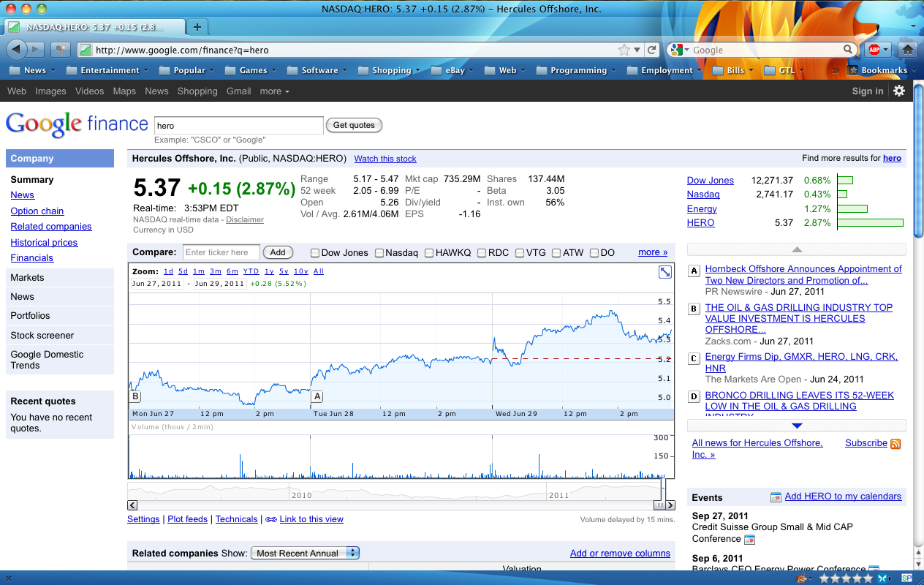Click the search magnifier in Google search box
Image resolution: width=924 pixels, height=585 pixels.
tap(848, 50)
